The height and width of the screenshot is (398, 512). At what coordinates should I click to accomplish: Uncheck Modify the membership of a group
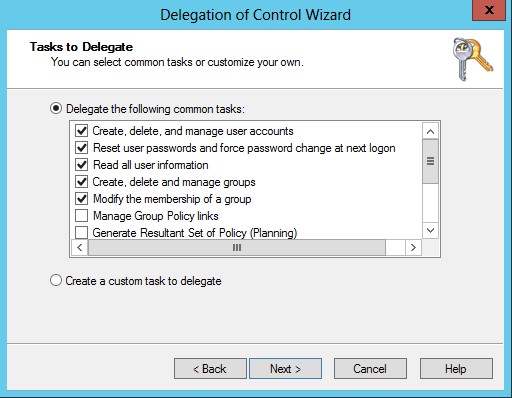tap(82, 199)
